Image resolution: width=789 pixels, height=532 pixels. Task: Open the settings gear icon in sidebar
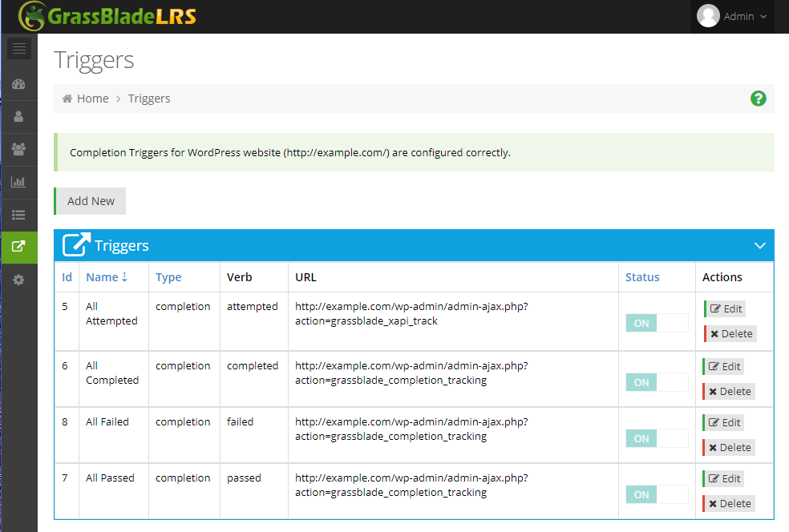tap(18, 280)
